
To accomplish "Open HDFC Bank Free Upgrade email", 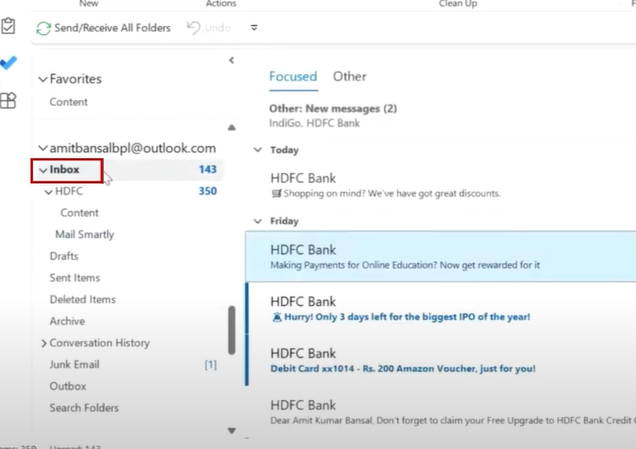I will [x=440, y=412].
